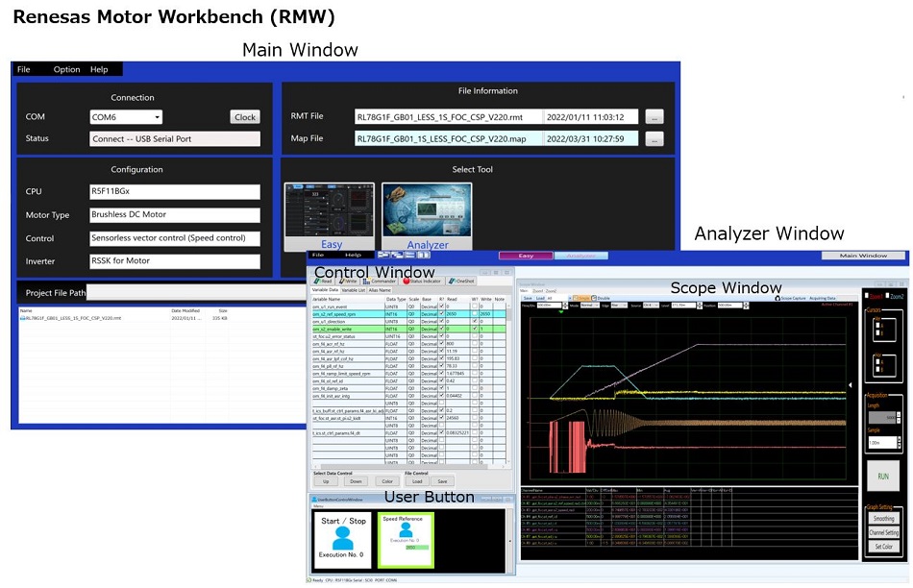Toggle write checkbox for om_s2_enable_write row

(x=475, y=329)
